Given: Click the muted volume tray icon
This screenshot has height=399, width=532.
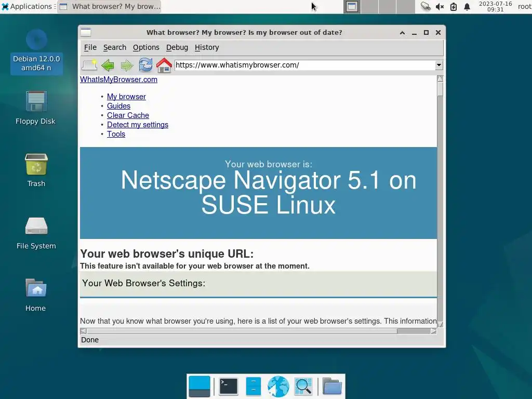Looking at the screenshot, I should coord(440,6).
